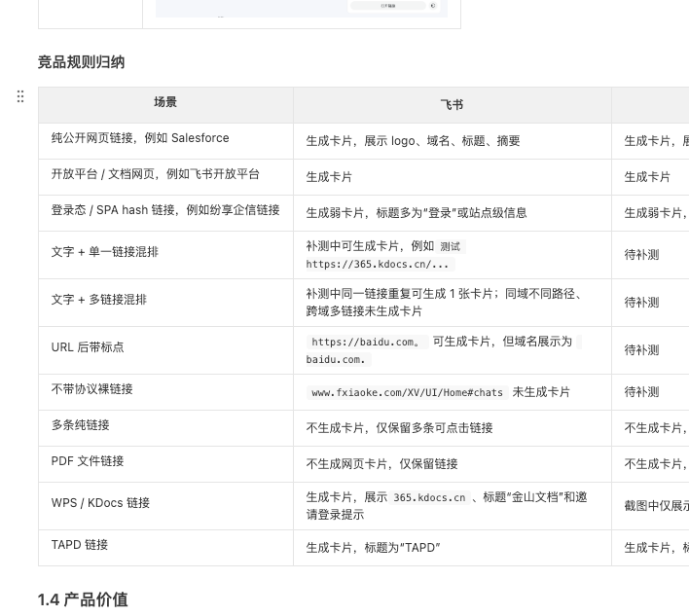Click the embedded screenshot thumbnail above the table
The image size is (689, 616).
(x=302, y=9)
